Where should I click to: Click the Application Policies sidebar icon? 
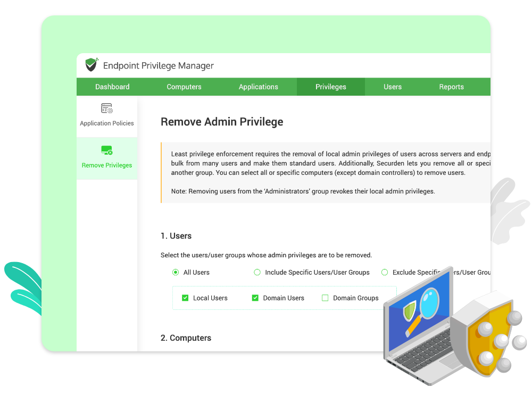pyautogui.click(x=106, y=108)
